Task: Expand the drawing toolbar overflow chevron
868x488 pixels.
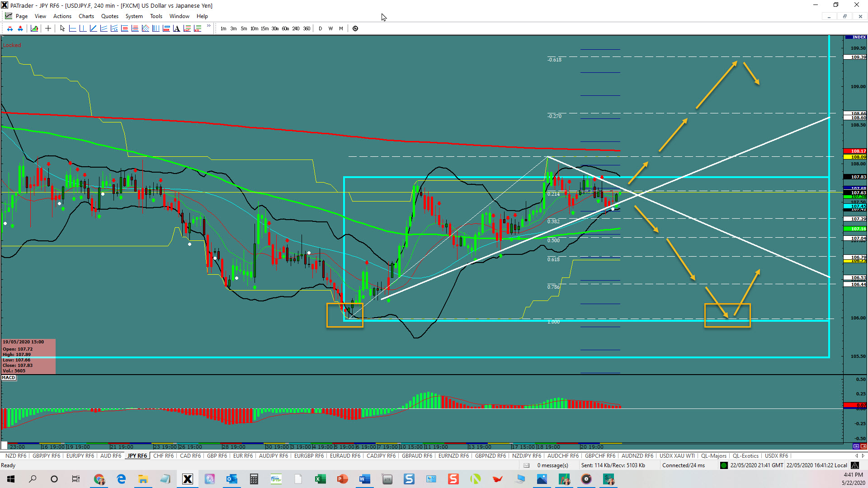Action: pos(208,26)
